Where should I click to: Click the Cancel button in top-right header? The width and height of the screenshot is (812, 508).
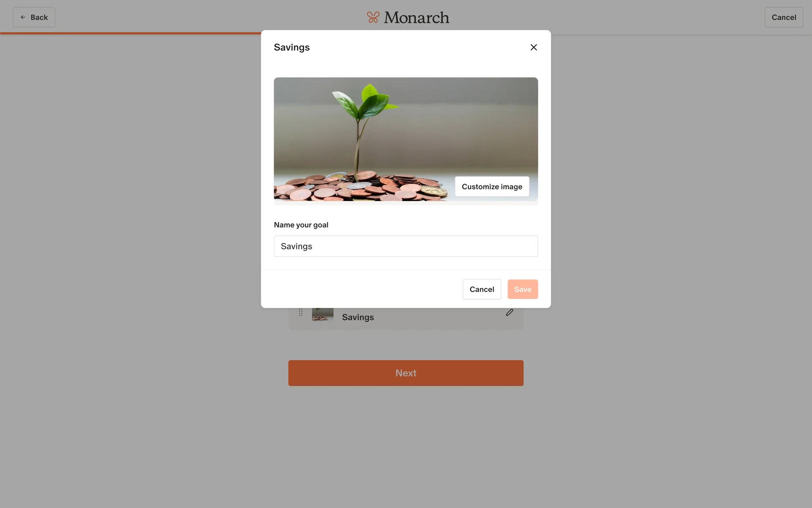tap(784, 17)
